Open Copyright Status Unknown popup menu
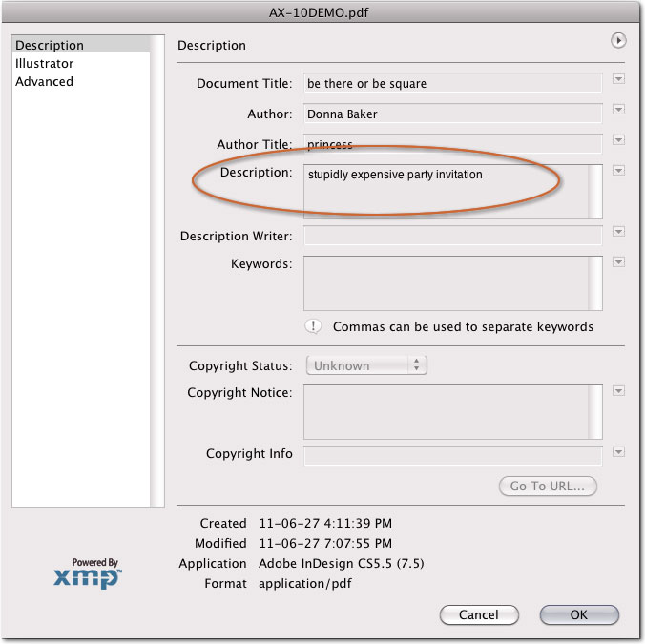 [366, 365]
